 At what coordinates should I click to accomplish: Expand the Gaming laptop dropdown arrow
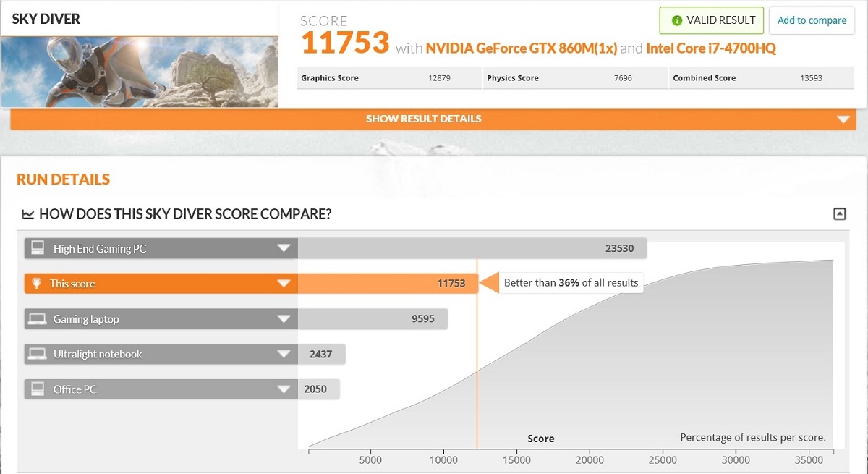click(284, 319)
